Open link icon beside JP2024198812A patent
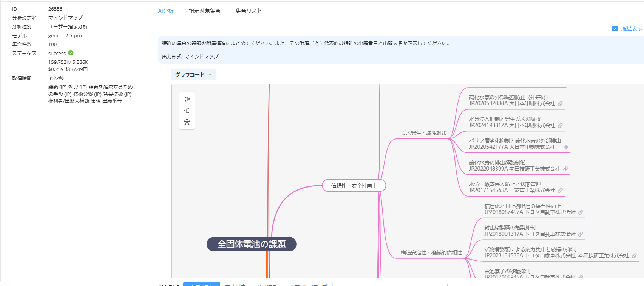Viewport: 644px width, 286px height. pos(560,126)
